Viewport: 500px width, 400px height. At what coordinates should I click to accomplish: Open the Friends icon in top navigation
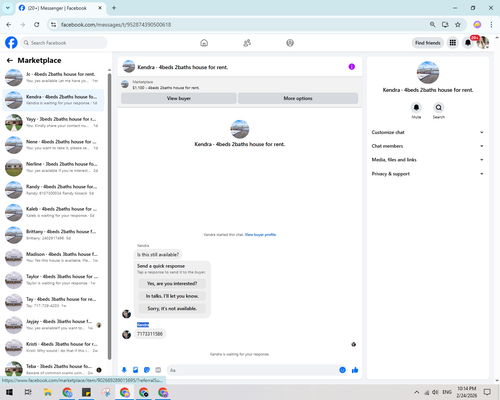(x=247, y=43)
